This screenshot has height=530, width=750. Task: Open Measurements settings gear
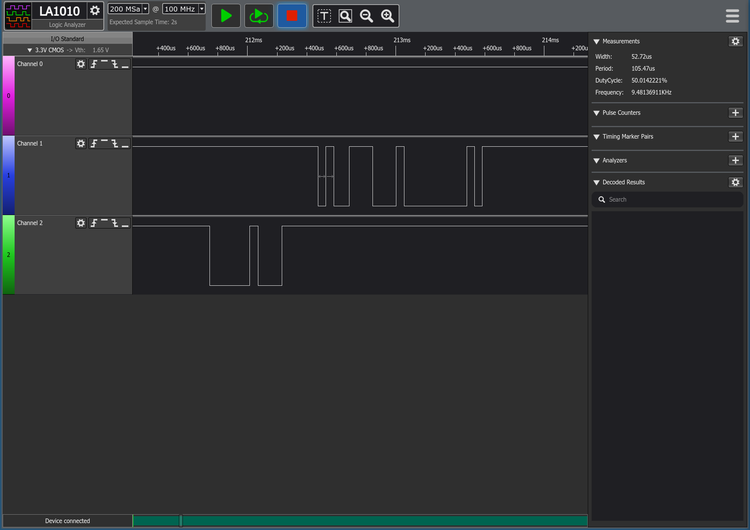pos(736,41)
